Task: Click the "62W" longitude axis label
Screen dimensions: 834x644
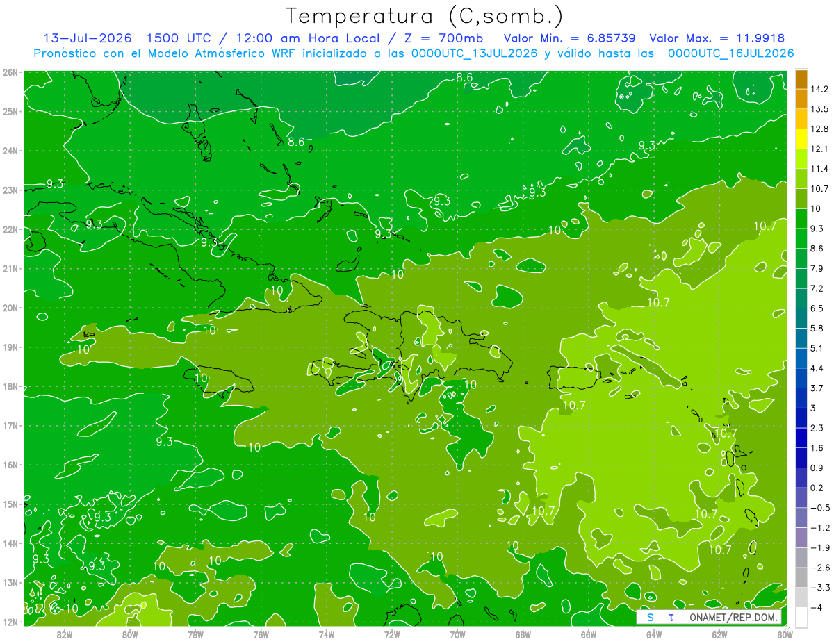Action: [x=720, y=634]
